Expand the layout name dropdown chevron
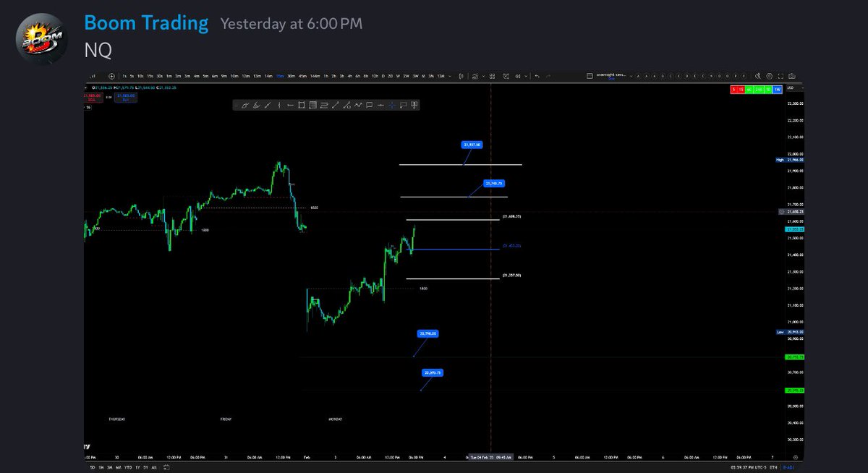The height and width of the screenshot is (473, 868). coord(631,75)
